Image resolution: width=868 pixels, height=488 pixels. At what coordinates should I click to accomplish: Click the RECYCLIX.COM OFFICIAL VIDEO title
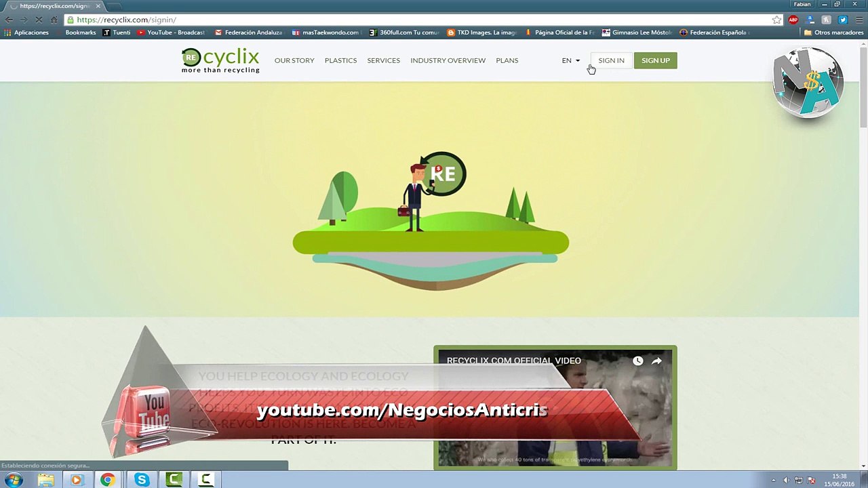click(513, 361)
